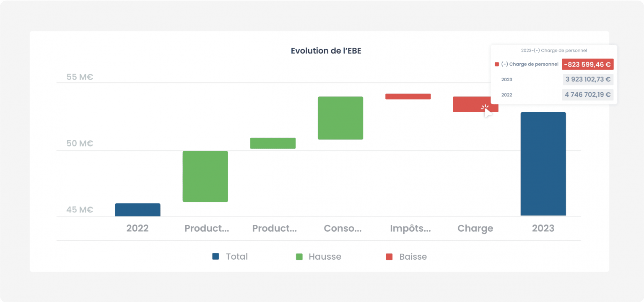Click the red tooltip marker beside Charge de personnel
Viewport: 644px width, 302px height.
coord(497,65)
